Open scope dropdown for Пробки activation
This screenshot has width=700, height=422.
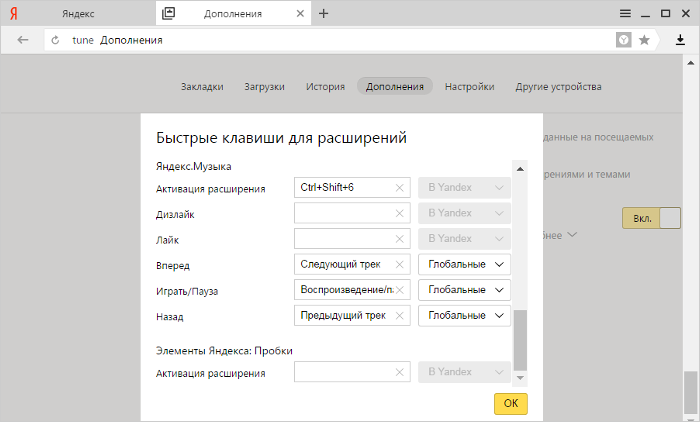[464, 372]
